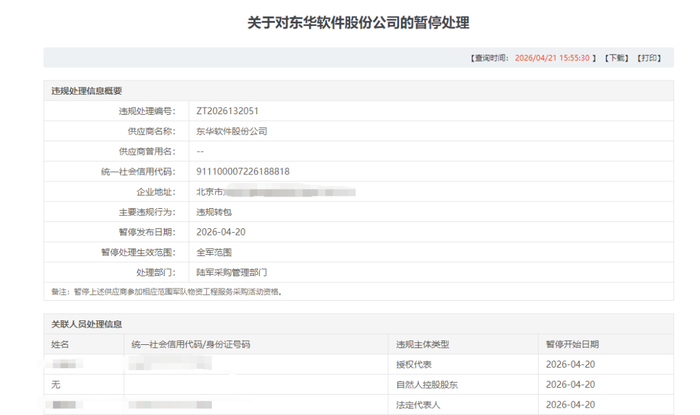Screen dimensions: 700x415
Task: Click the 违规处理编号 label
Action: (x=147, y=111)
